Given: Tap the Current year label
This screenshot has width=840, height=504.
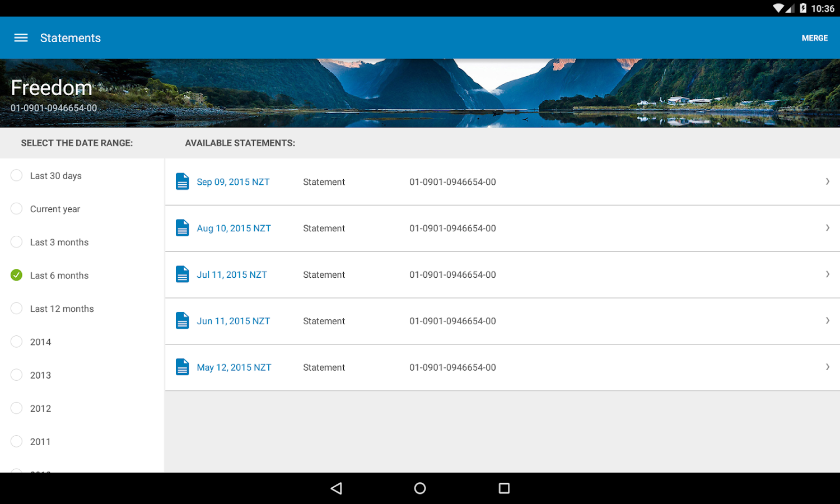Looking at the screenshot, I should 55,209.
